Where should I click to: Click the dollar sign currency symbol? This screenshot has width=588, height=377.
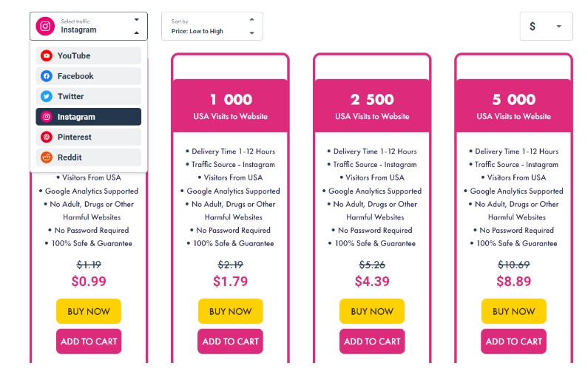(x=532, y=26)
